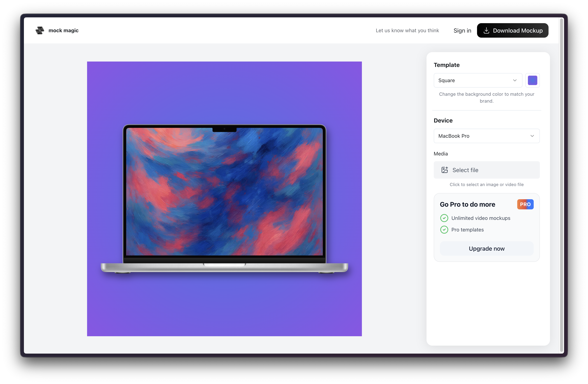Open the Let us know what you think link
This screenshot has height=384, width=588.
[407, 30]
